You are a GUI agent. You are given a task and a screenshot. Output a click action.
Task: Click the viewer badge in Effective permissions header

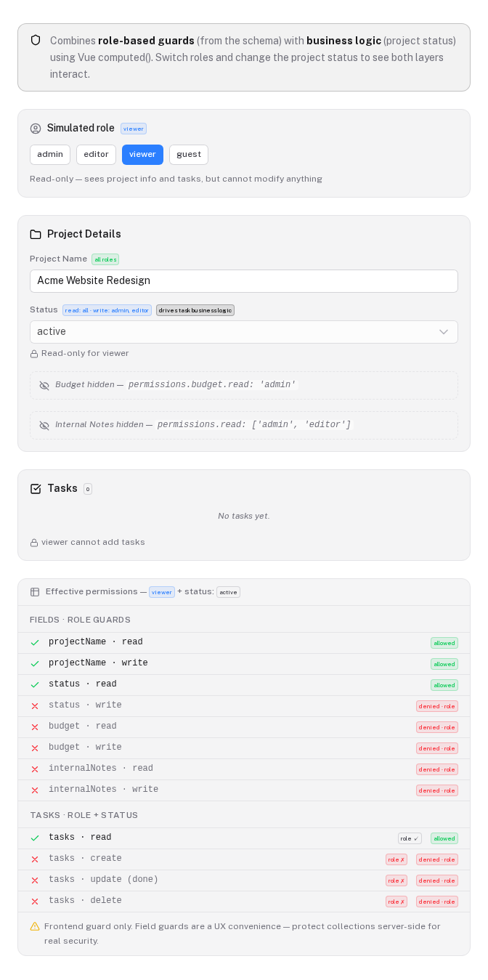162,592
